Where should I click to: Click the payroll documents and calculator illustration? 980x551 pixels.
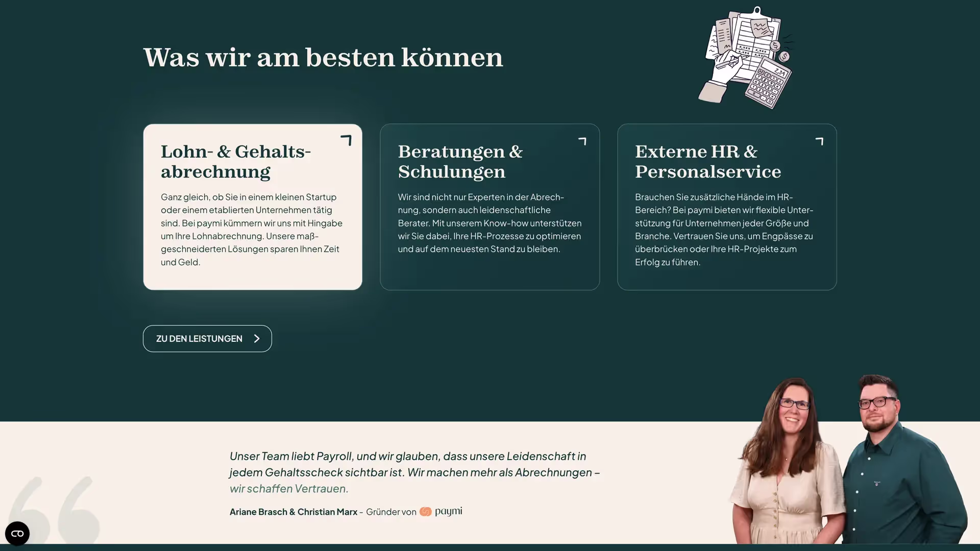[x=746, y=58]
